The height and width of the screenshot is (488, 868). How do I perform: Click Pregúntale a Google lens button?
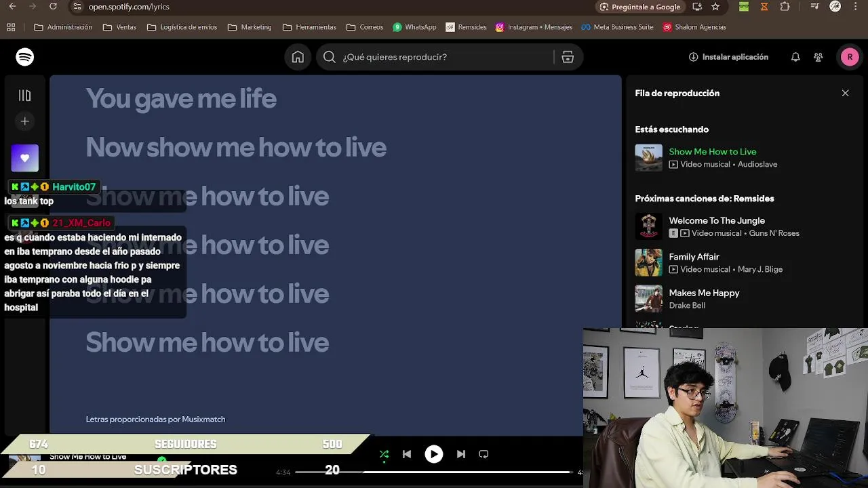point(640,7)
